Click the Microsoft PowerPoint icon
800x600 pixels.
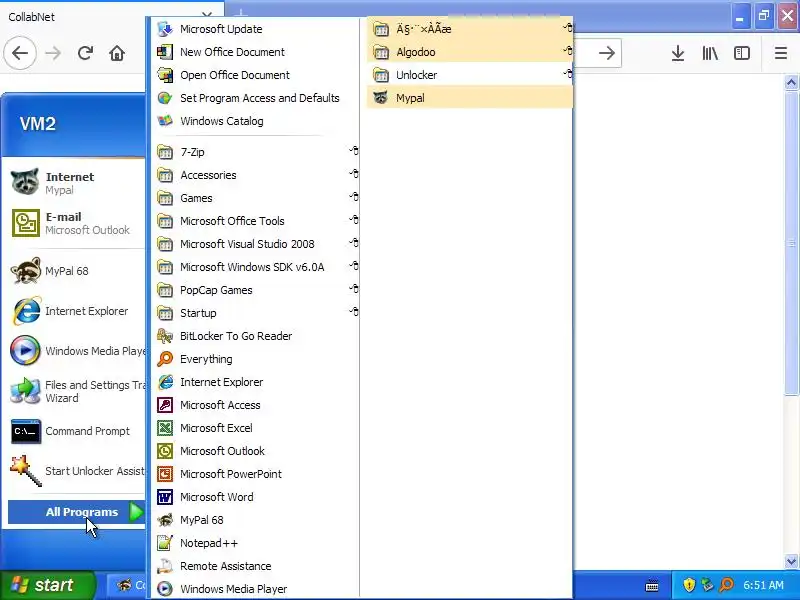tap(165, 473)
